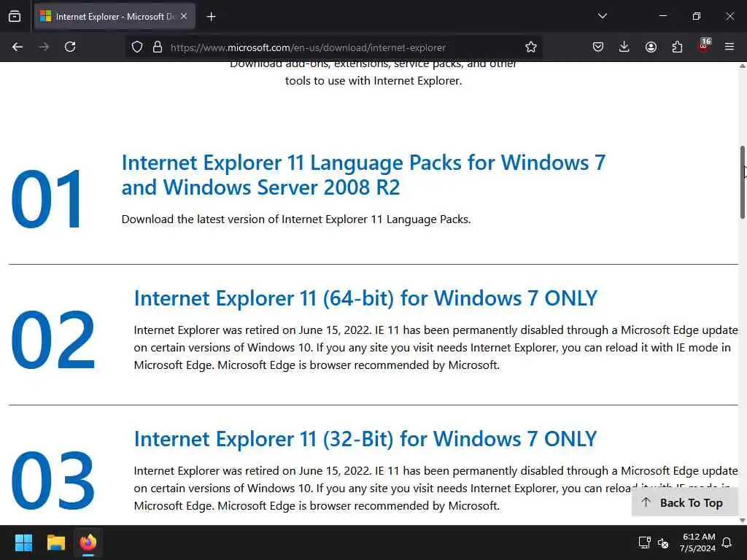This screenshot has height=560, width=747.
Task: Go back to previous page
Action: point(18,47)
